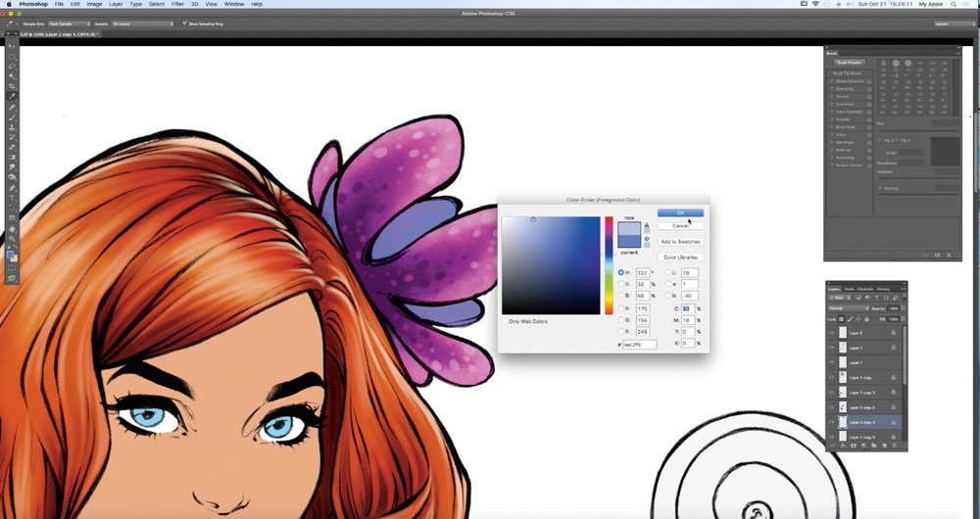Delete layer trash icon in Layers panel
Viewport: 980px width, 519px height.
(895, 446)
